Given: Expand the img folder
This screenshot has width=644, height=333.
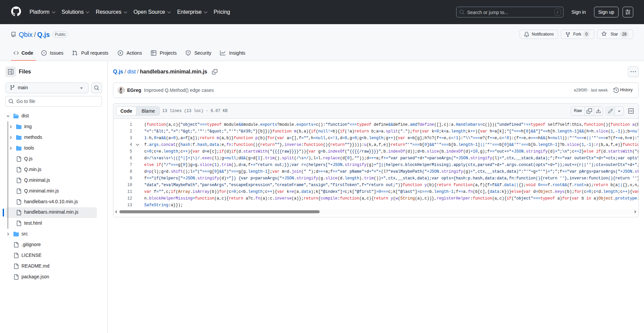Looking at the screenshot, I should point(11,127).
